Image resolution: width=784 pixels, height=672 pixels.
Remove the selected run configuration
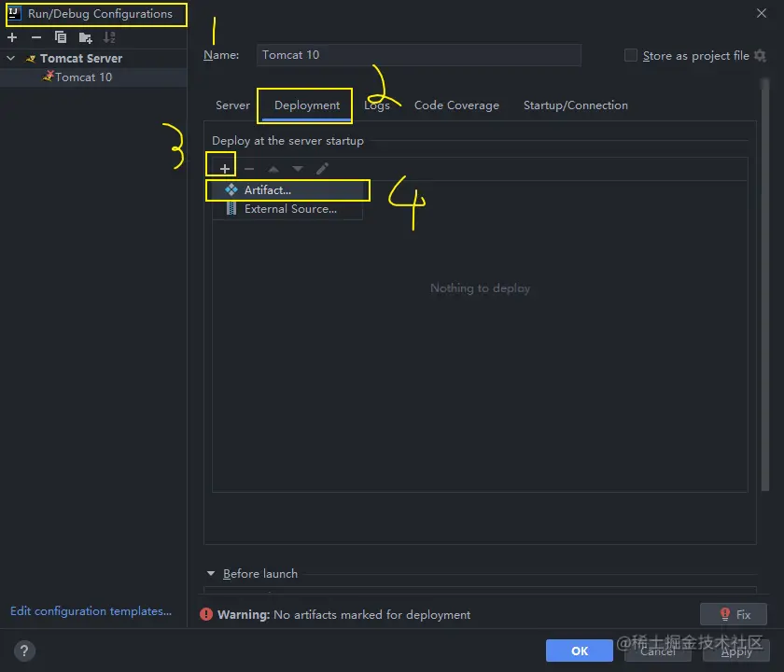(36, 37)
